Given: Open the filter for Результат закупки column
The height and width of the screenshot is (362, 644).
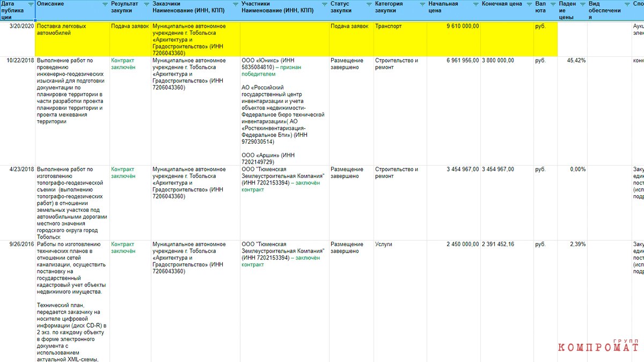Looking at the screenshot, I should coord(147,4).
